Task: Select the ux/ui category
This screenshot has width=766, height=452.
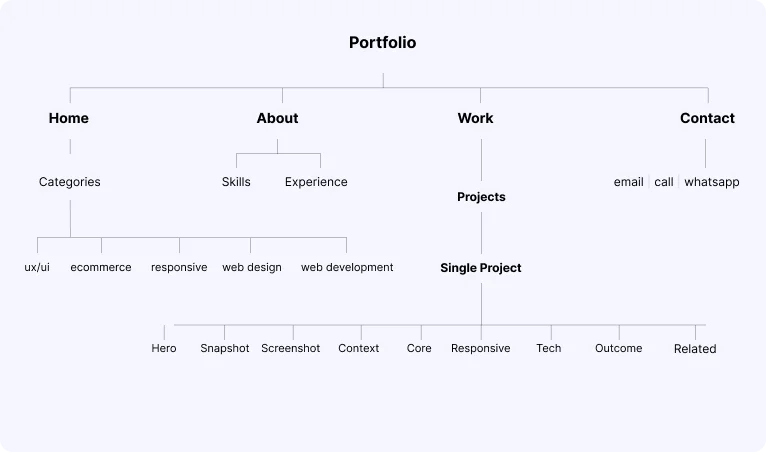Action: (37, 268)
